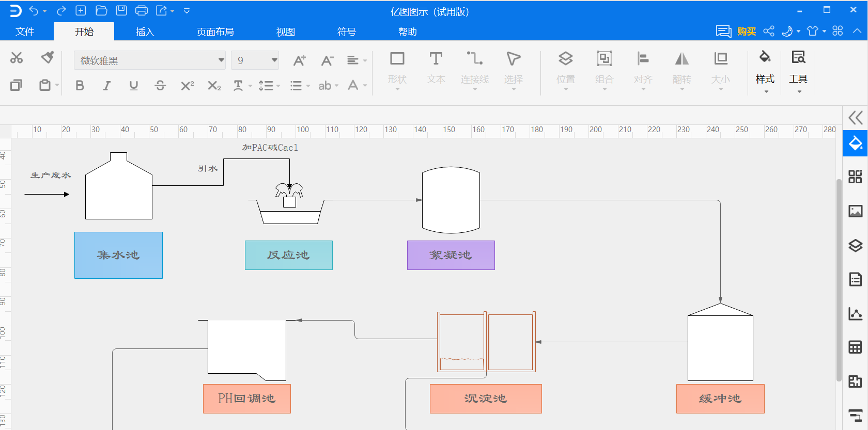Viewport: 868px width, 430px height.
Task: Click the Increase Font Size icon
Action: tap(299, 60)
